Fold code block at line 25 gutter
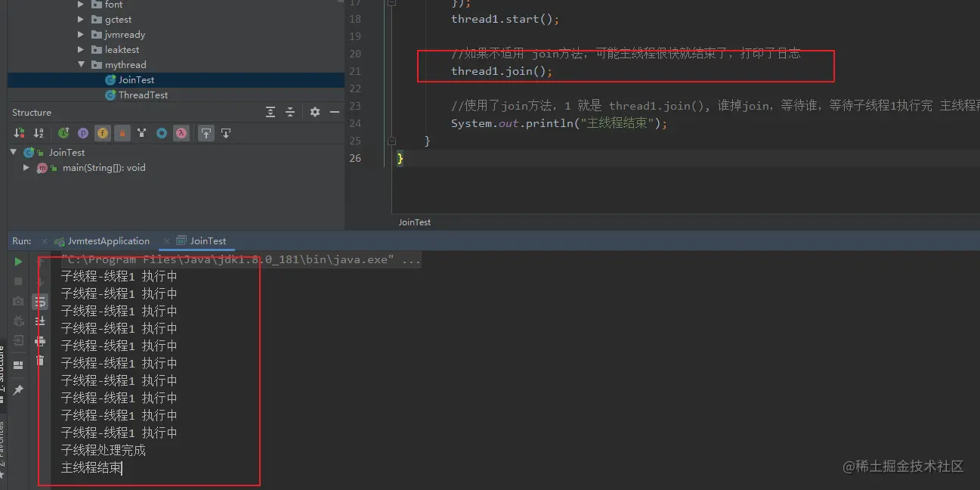The image size is (980, 490). (391, 141)
